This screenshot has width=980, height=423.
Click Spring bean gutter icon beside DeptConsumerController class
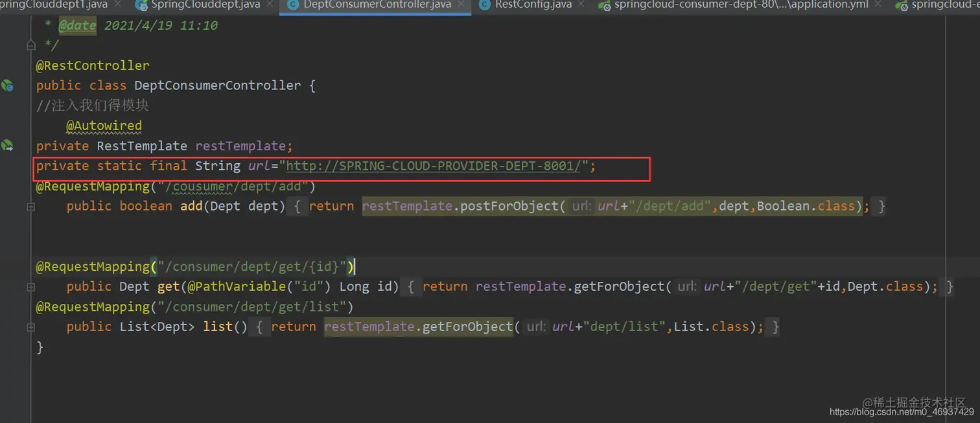coord(7,86)
